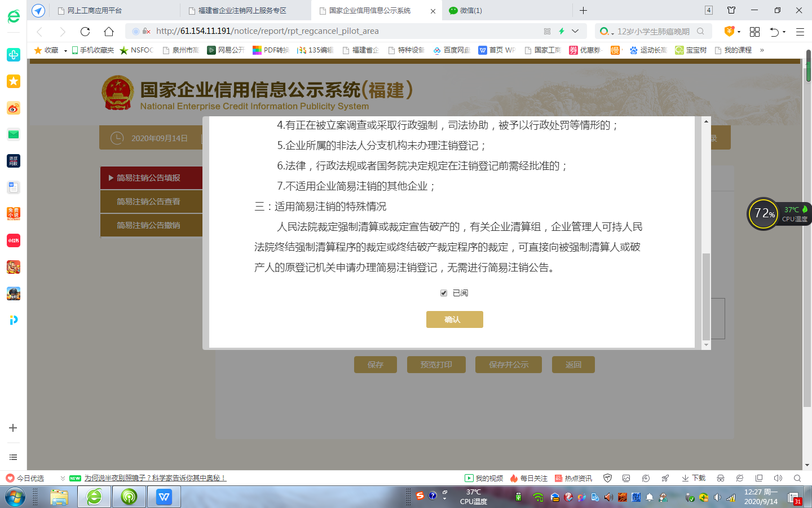Click the 确认 confirm button
Screen dimensions: 812x508
coord(454,319)
